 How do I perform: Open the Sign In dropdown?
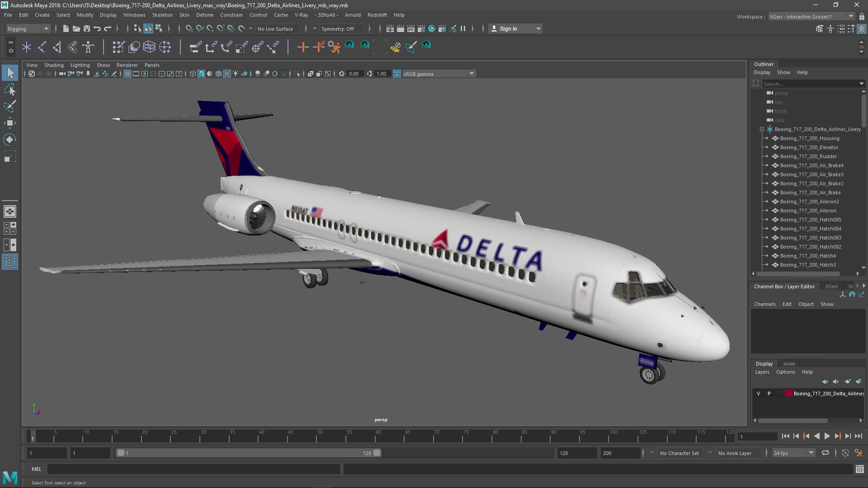(x=515, y=28)
